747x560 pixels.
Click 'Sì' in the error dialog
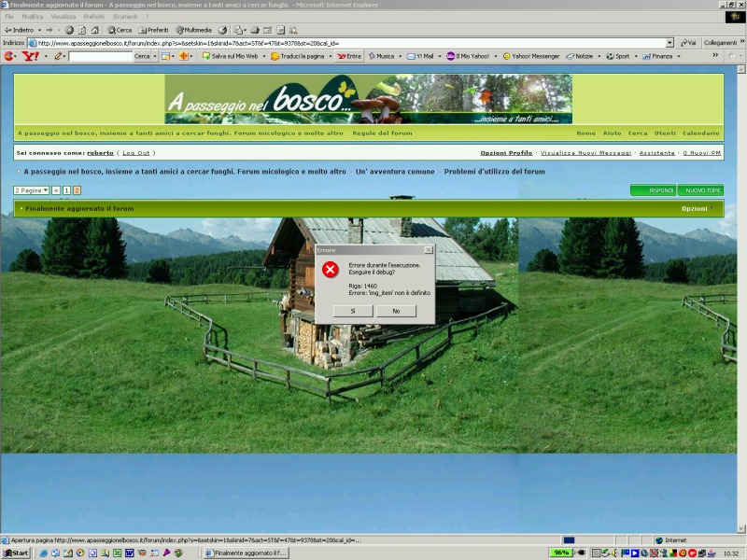[353, 311]
